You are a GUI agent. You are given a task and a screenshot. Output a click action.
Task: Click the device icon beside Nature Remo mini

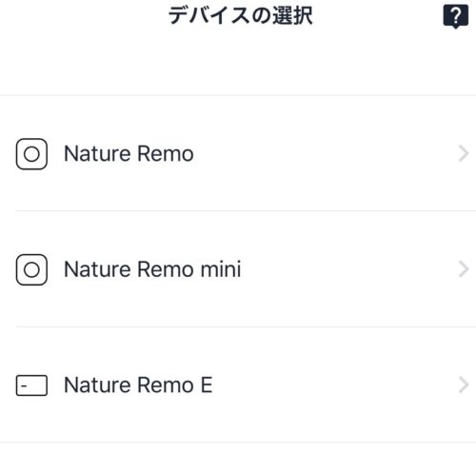pyautogui.click(x=31, y=269)
